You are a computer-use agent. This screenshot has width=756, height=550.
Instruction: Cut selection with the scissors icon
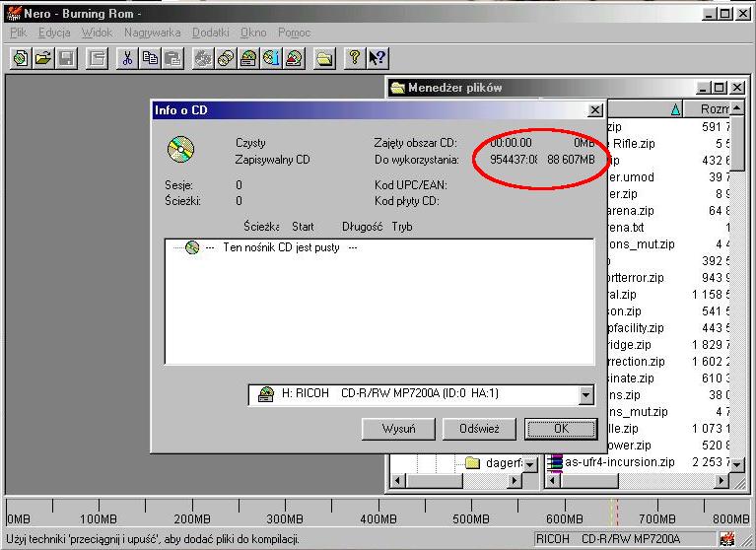click(x=127, y=59)
